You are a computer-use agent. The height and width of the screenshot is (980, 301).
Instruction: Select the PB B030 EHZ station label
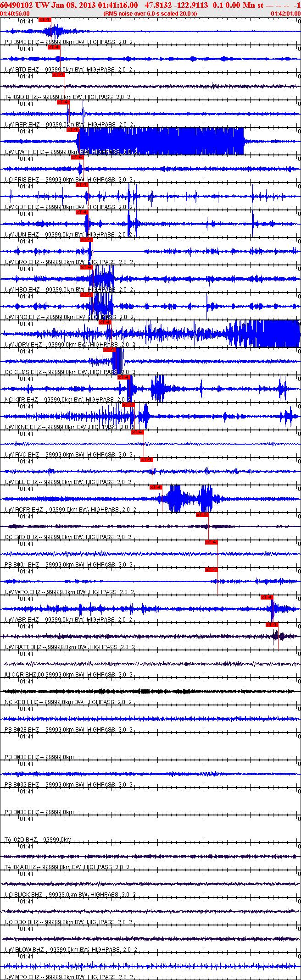tap(39, 757)
